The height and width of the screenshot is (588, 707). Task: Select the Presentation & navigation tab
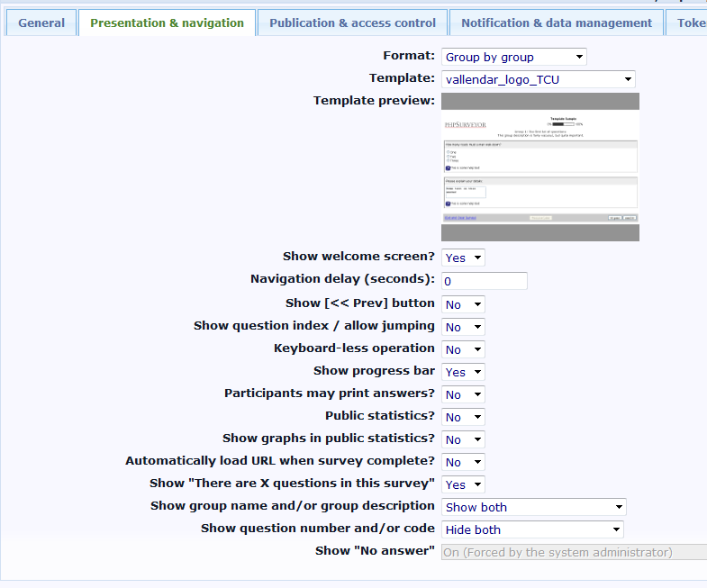click(167, 23)
